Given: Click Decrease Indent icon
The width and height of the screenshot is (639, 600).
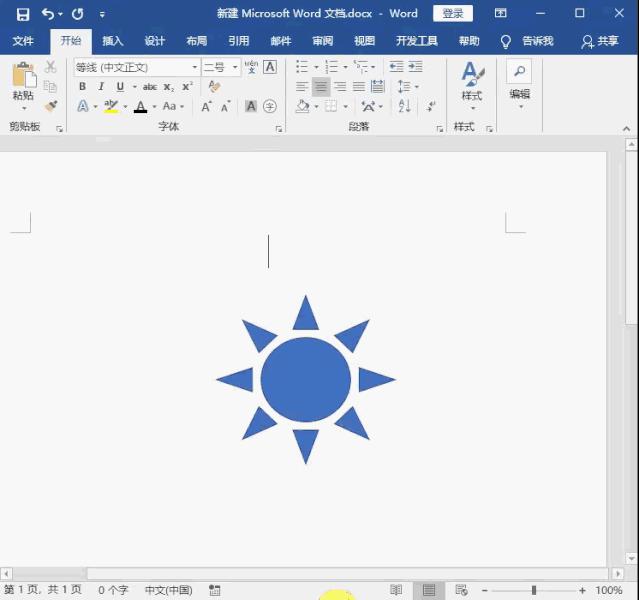Looking at the screenshot, I should click(396, 66).
